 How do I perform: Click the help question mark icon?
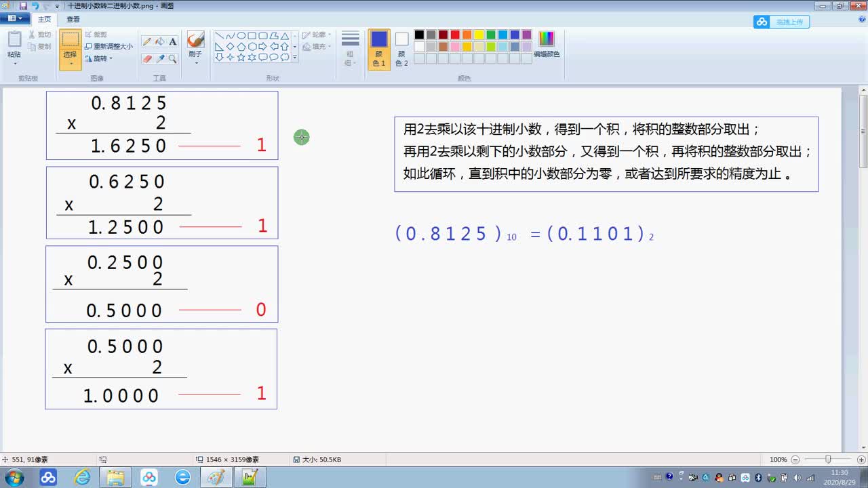(861, 18)
